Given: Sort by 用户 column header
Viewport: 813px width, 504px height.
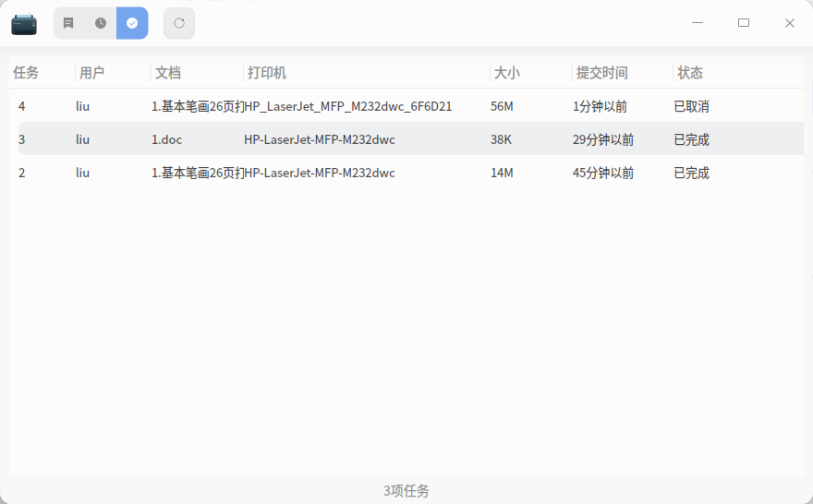Looking at the screenshot, I should 91,73.
